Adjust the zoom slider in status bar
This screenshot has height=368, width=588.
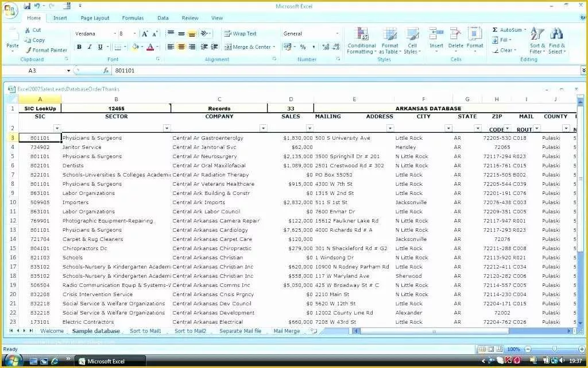(555, 349)
